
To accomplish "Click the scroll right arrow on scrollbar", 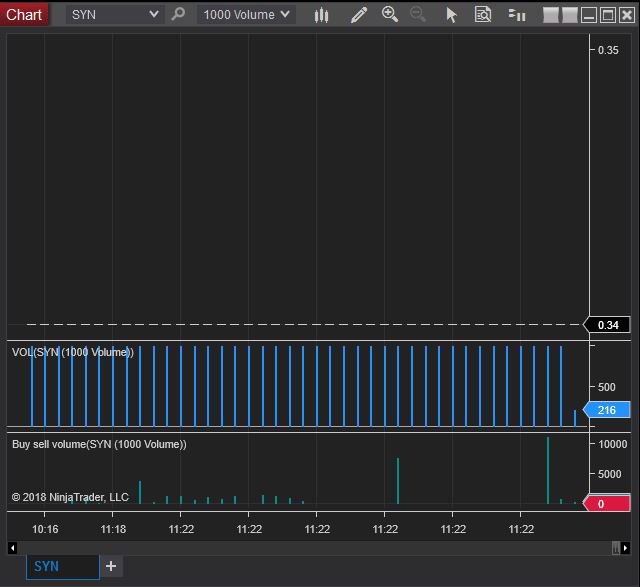I will pos(626,547).
